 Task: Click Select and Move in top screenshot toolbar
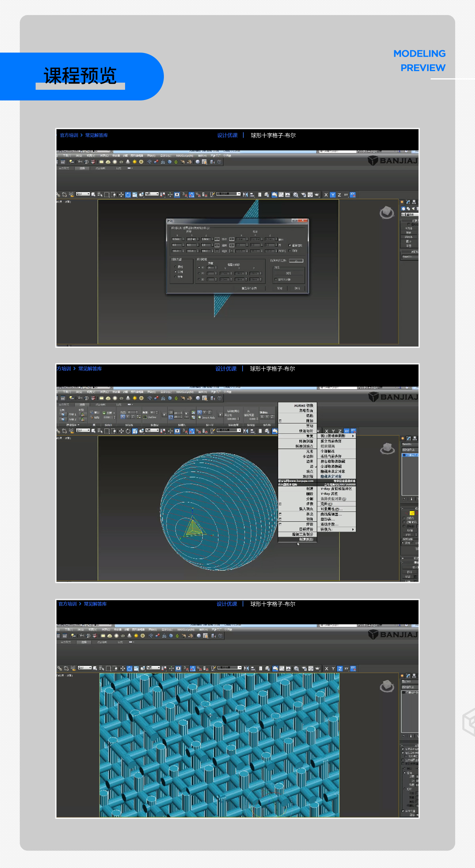(x=121, y=195)
